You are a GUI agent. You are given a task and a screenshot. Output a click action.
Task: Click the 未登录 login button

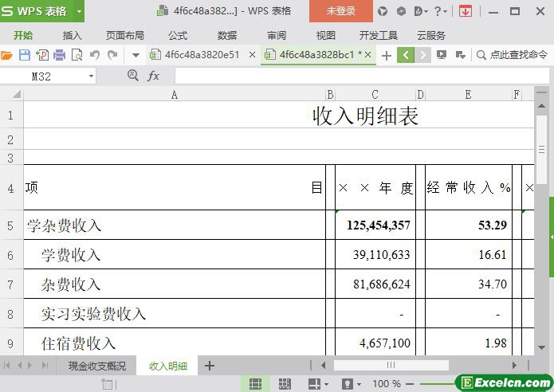(341, 11)
